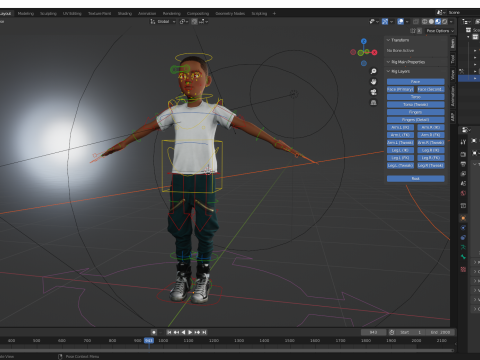Image resolution: width=480 pixels, height=360 pixels.
Task: Toggle camera view icon in viewport
Action: [x=373, y=92]
